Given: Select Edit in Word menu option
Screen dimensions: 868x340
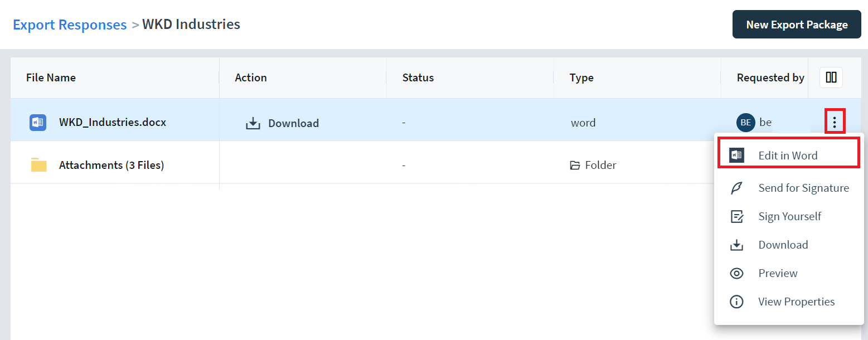Looking at the screenshot, I should (788, 156).
